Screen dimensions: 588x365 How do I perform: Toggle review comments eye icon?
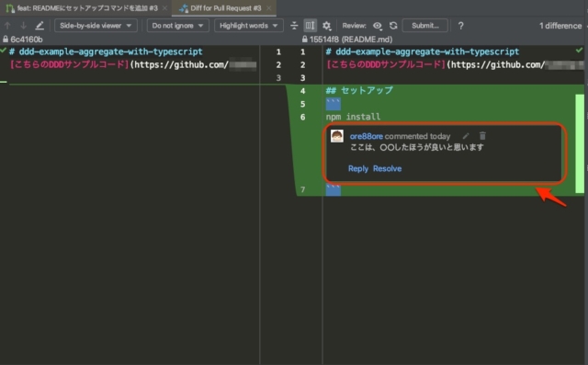pos(378,26)
